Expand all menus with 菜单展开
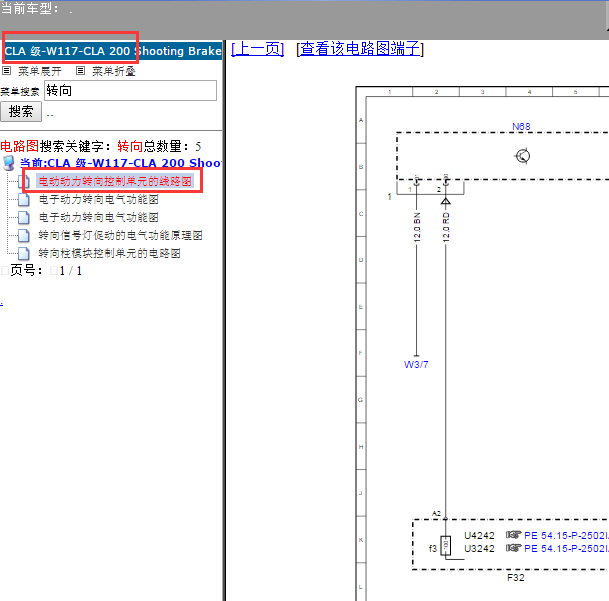Image resolution: width=609 pixels, height=601 pixels. (x=40, y=71)
